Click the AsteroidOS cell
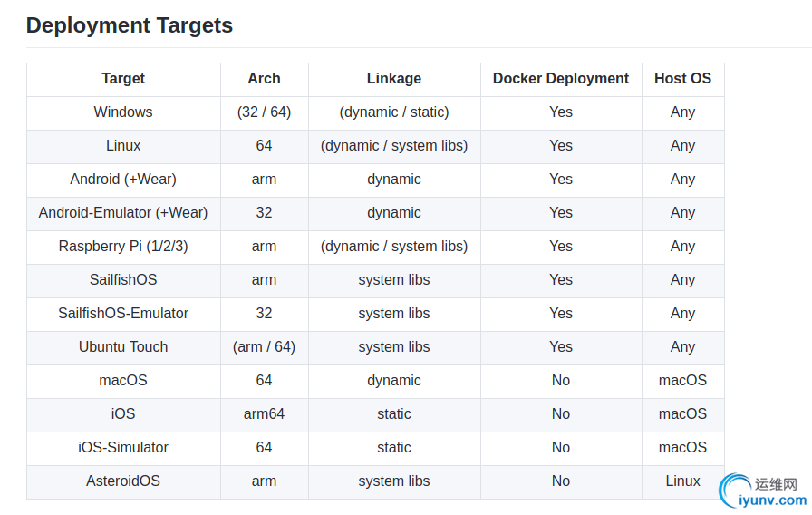 click(123, 481)
